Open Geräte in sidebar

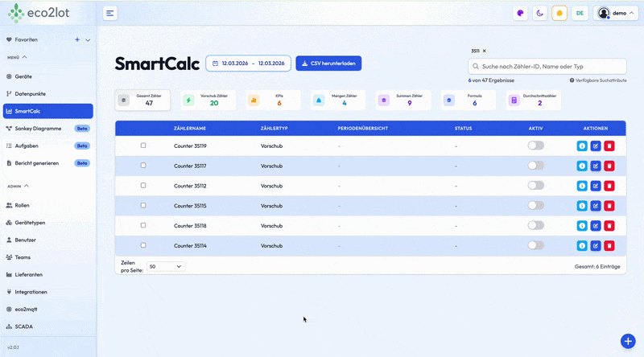click(x=48, y=76)
